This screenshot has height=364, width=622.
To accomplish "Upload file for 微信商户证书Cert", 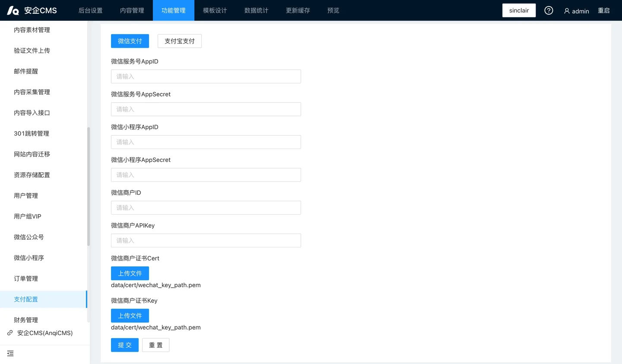I will tap(130, 273).
